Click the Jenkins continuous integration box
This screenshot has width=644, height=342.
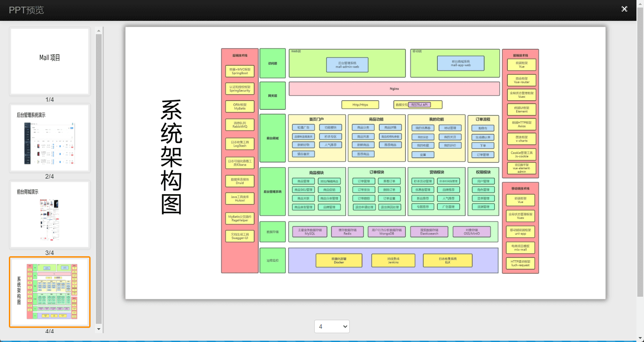[x=393, y=260]
